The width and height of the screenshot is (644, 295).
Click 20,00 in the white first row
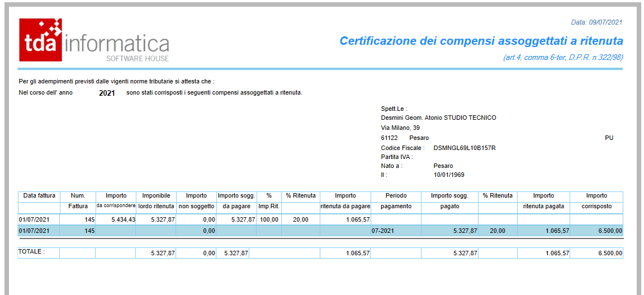301,220
